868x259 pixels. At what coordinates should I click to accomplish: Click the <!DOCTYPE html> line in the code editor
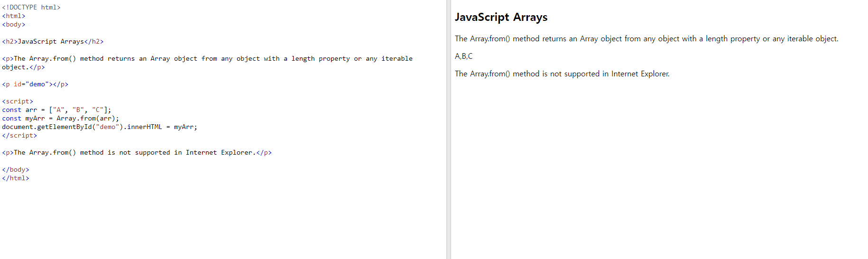click(31, 8)
